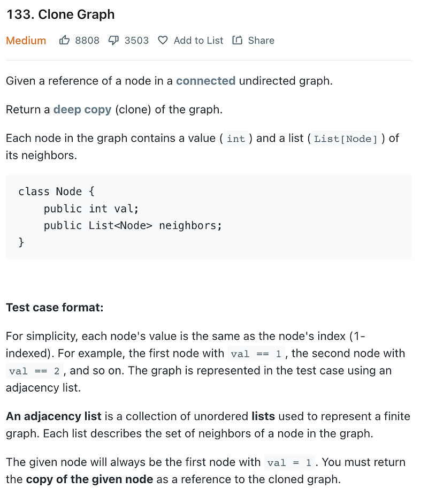This screenshot has width=428, height=504.
Task: Click the Add to List label
Action: pos(198,41)
